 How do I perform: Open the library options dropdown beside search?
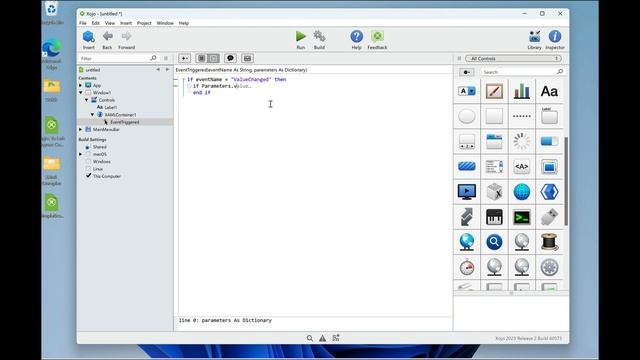pyautogui.click(x=467, y=72)
